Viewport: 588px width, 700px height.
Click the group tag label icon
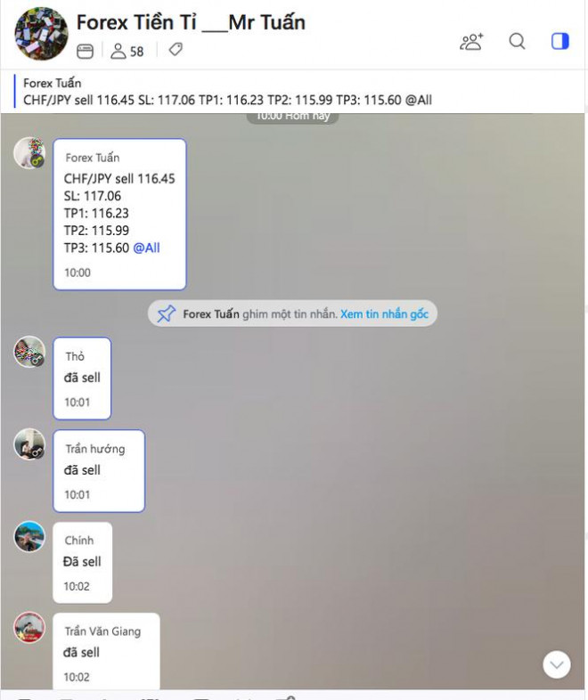(176, 50)
